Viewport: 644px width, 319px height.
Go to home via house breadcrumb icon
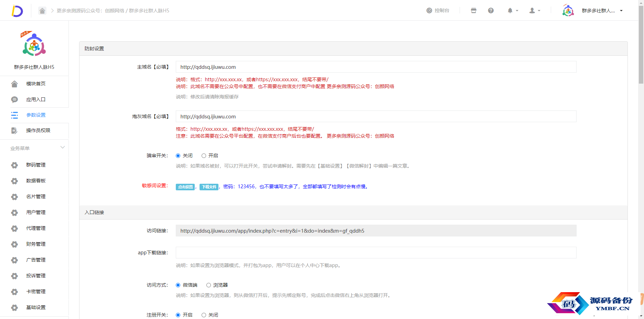tap(42, 11)
